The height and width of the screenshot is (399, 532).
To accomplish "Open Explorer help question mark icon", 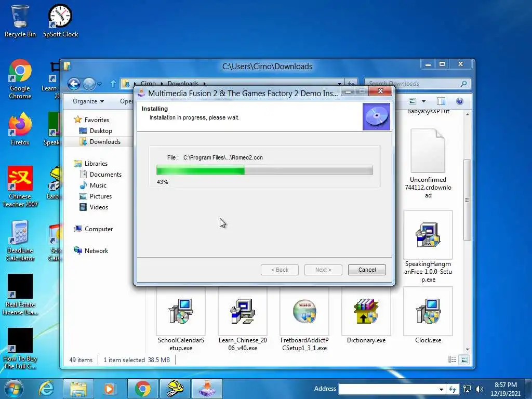I will click(460, 101).
